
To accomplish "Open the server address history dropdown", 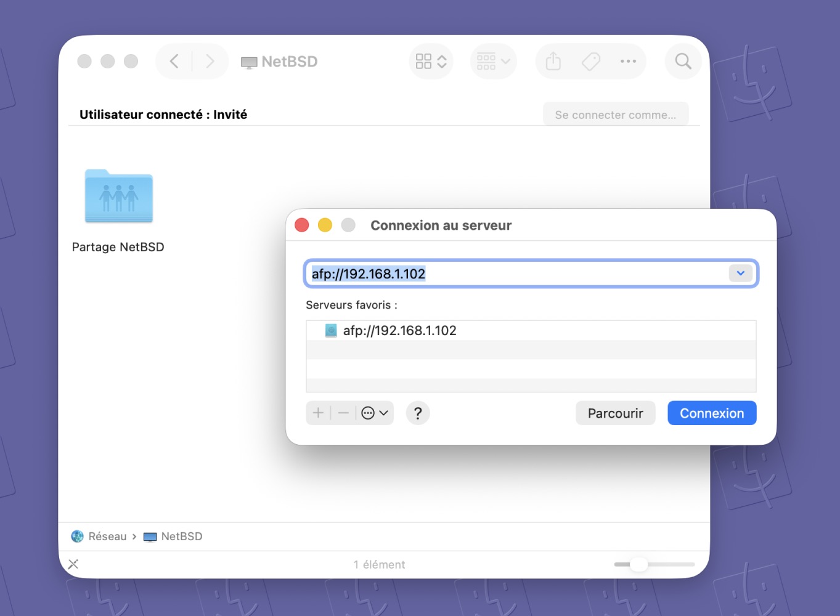I will [740, 273].
